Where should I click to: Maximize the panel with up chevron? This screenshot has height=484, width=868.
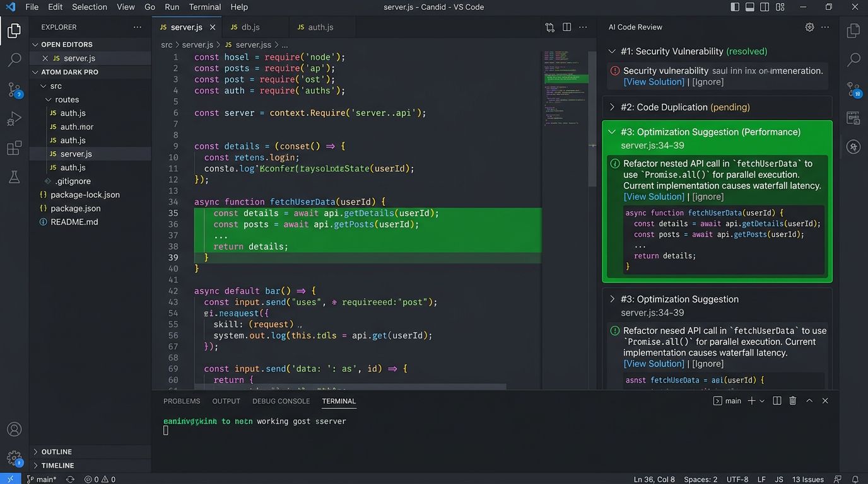pyautogui.click(x=809, y=401)
